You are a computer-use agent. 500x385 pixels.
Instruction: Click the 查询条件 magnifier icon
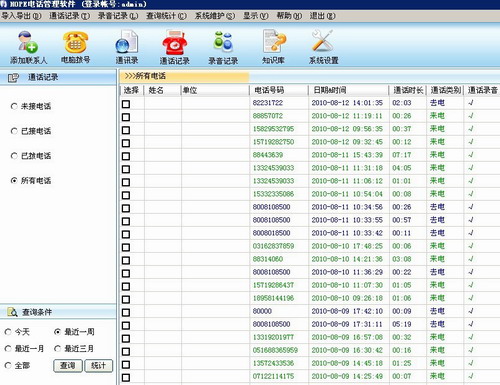(12, 312)
